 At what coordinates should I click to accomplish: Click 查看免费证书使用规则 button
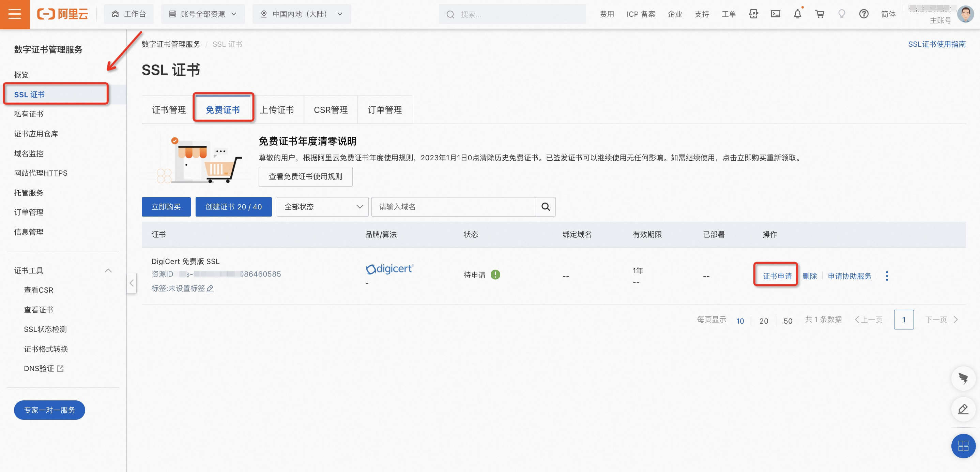click(306, 177)
